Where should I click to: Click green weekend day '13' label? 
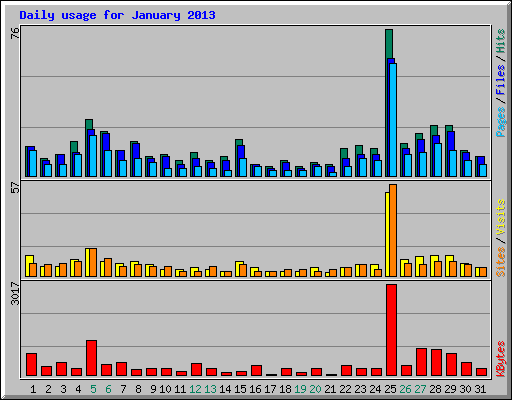(210, 389)
